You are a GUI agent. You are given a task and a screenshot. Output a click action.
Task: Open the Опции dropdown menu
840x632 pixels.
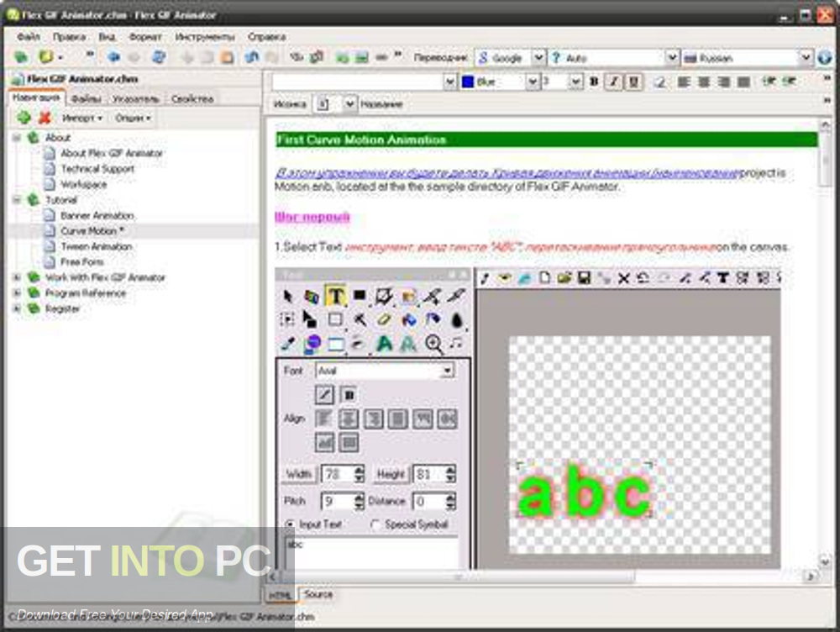point(133,118)
